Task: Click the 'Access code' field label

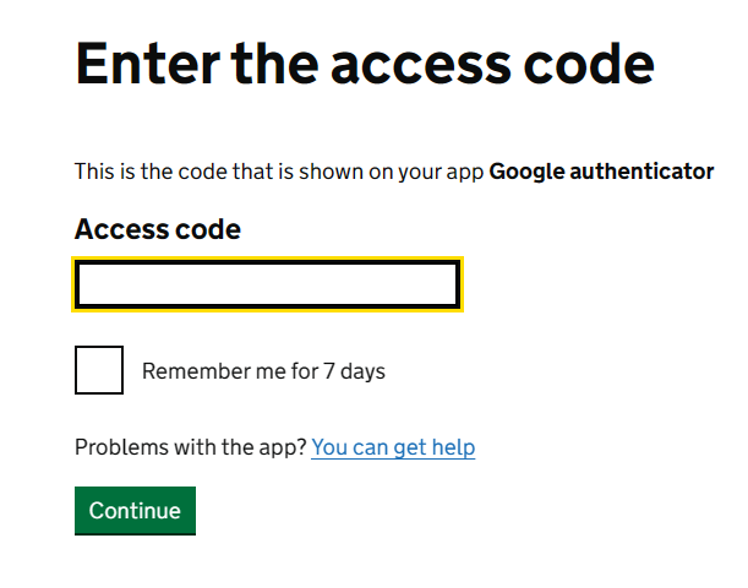Action: pos(157,229)
